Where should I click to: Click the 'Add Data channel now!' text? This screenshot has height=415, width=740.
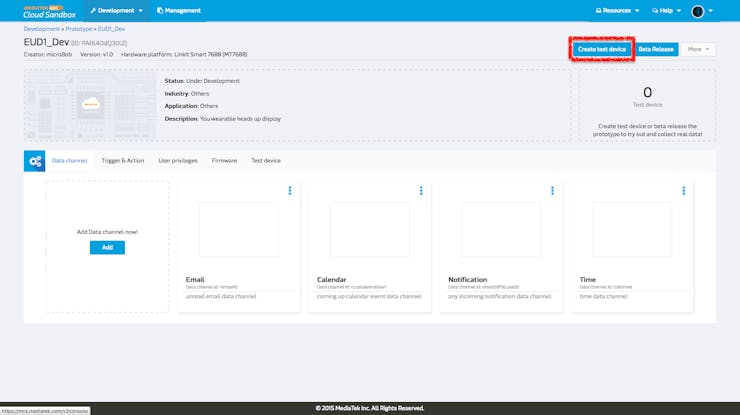(x=107, y=232)
